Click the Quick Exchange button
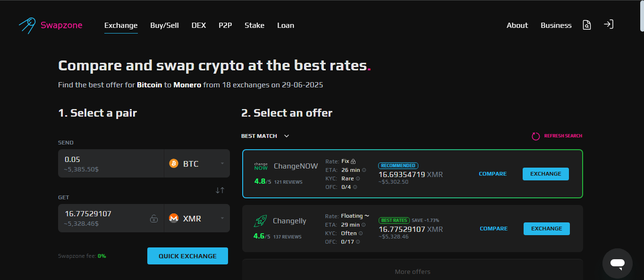644x280 pixels. pyautogui.click(x=187, y=256)
